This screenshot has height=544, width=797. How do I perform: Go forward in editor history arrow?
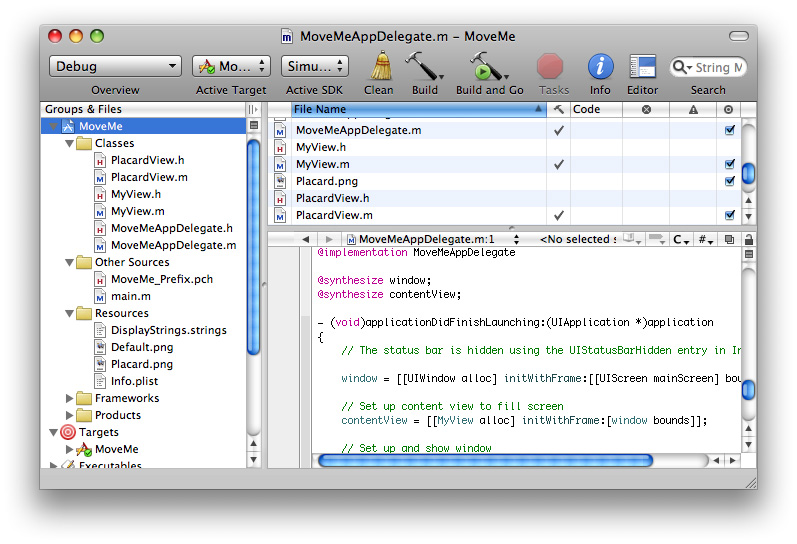tap(329, 239)
